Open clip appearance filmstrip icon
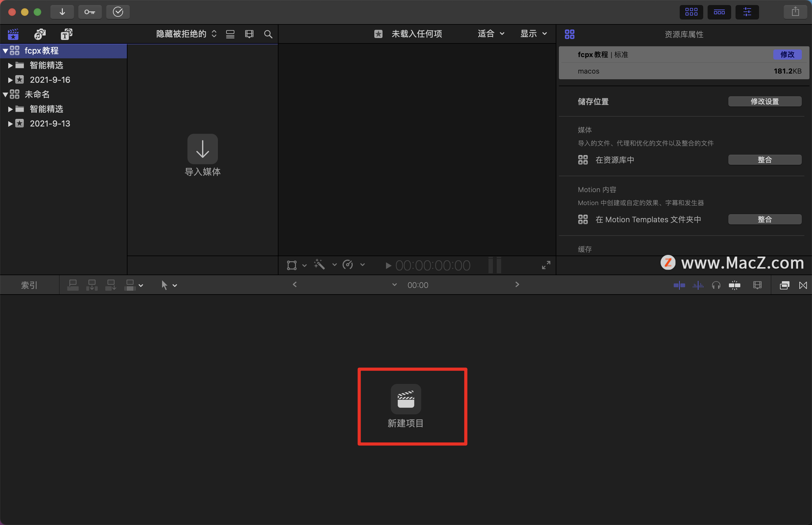Screen dimensions: 812x525 click(x=757, y=285)
